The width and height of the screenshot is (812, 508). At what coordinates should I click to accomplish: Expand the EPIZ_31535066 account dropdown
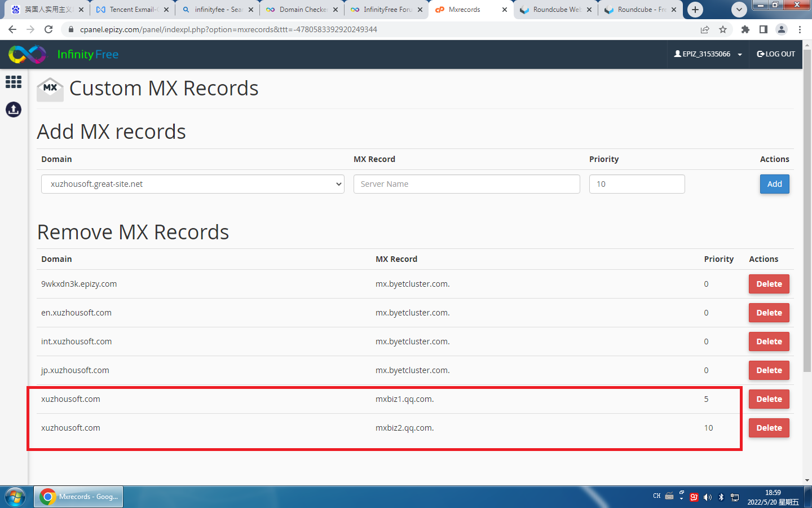(739, 54)
